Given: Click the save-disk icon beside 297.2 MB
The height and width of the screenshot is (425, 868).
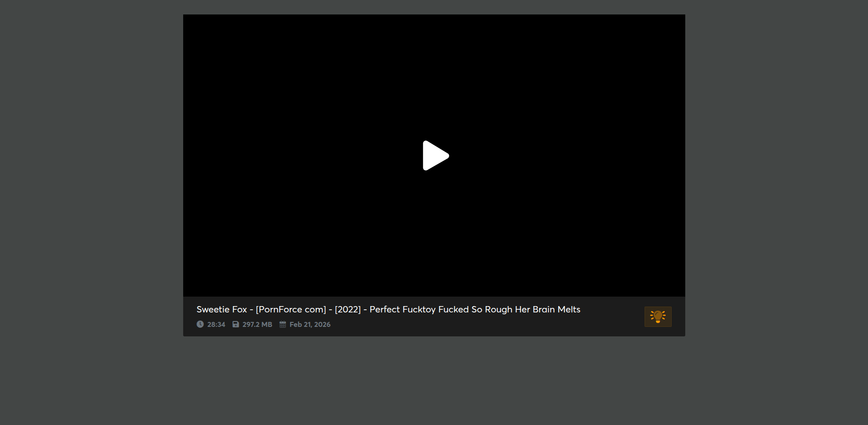Looking at the screenshot, I should point(236,324).
